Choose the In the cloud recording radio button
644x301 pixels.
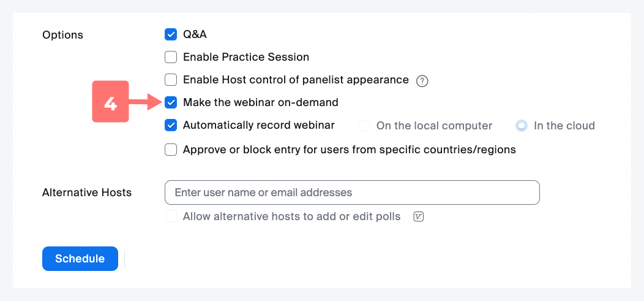tap(522, 126)
